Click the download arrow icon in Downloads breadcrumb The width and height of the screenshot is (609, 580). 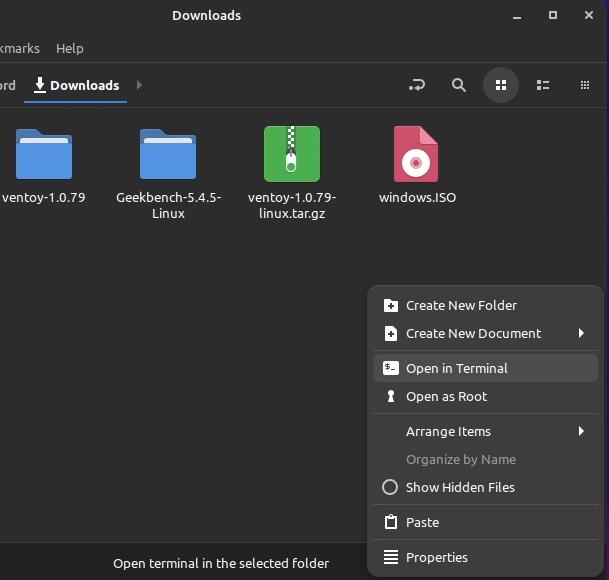40,85
